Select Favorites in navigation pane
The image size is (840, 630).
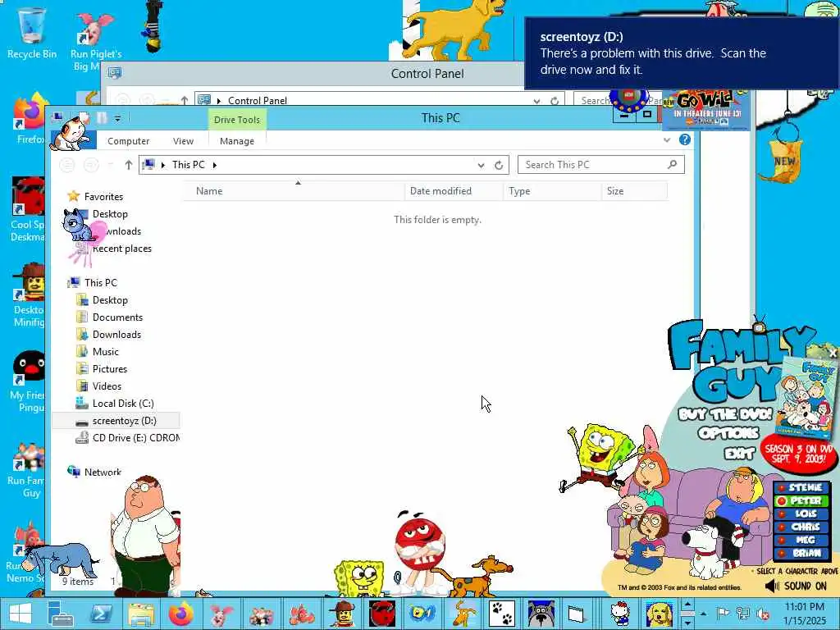tap(103, 197)
